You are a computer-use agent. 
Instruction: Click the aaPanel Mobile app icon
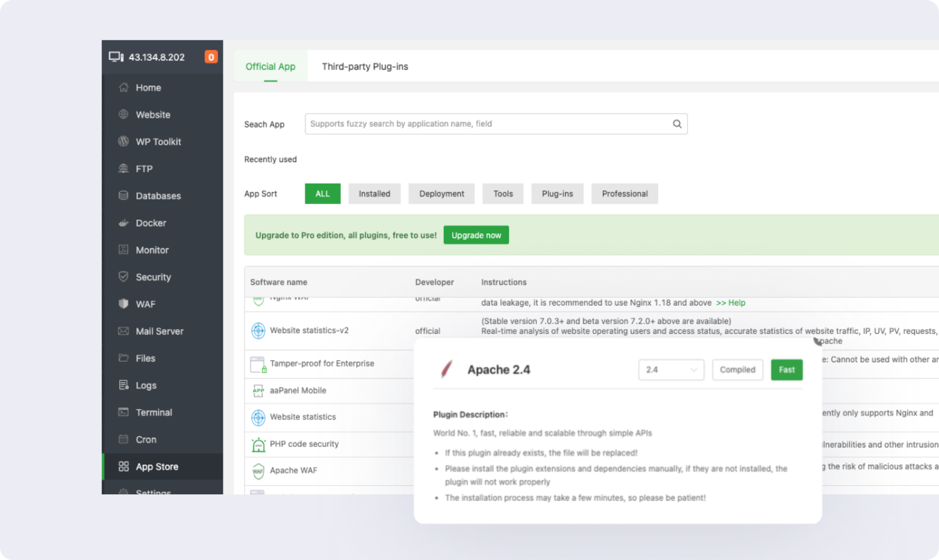[258, 390]
